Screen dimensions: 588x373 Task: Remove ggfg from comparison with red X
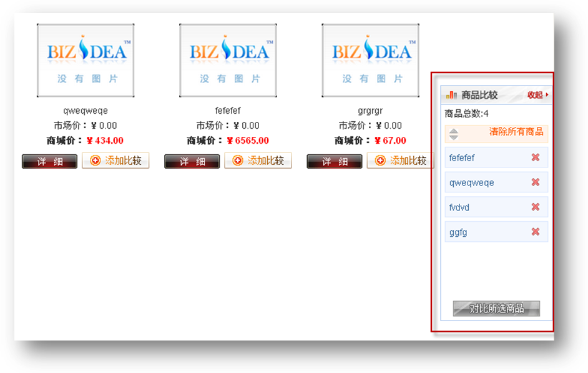536,232
